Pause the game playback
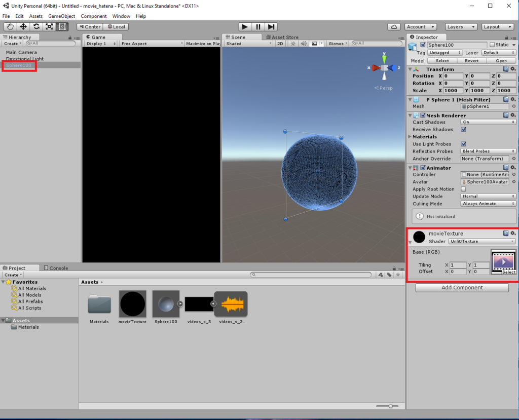519x420 pixels. coord(258,27)
